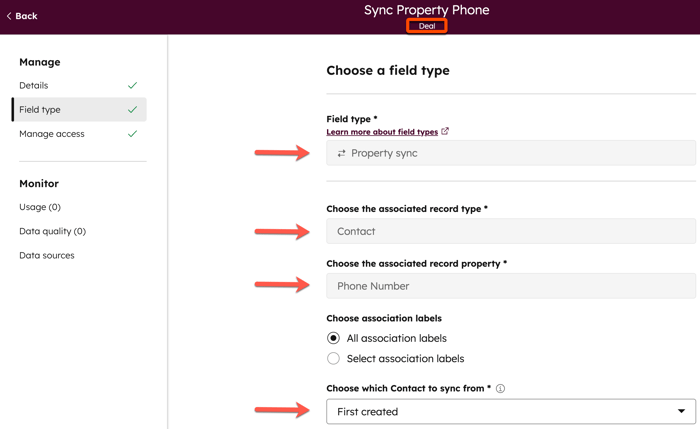Open the Field type Property sync dropdown
The image size is (700, 429).
[510, 153]
